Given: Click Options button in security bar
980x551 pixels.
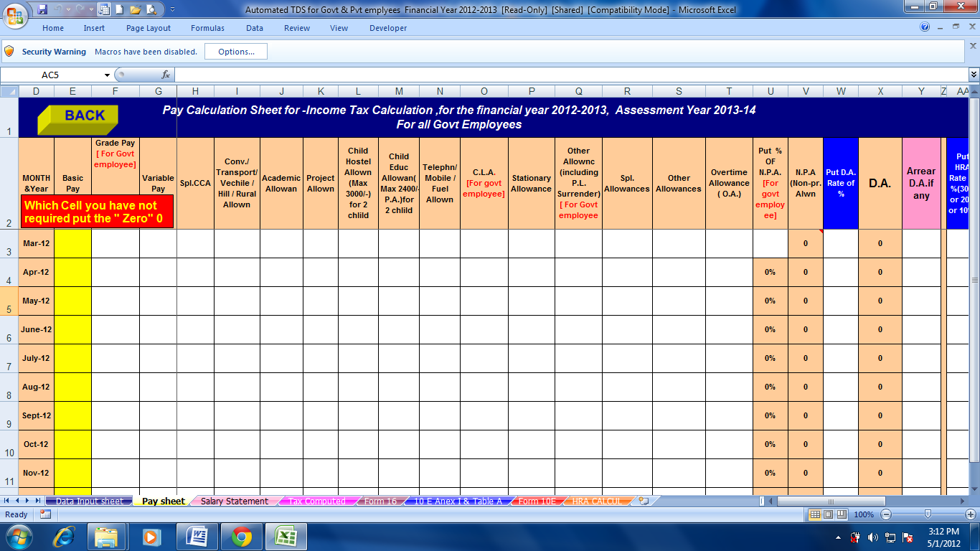Looking at the screenshot, I should tap(236, 52).
